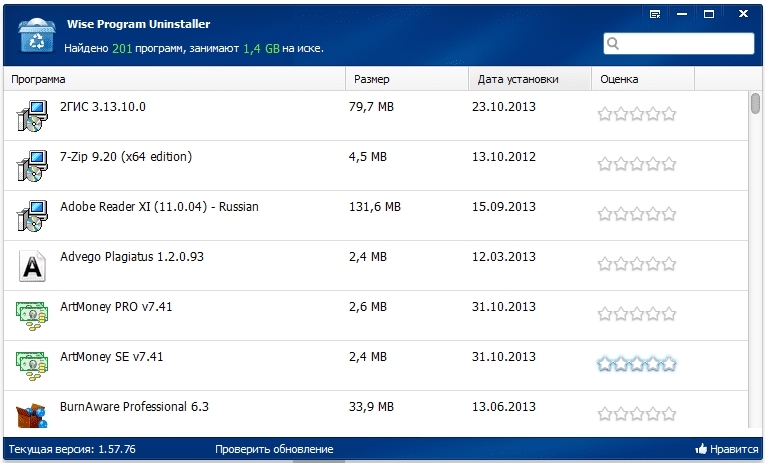This screenshot has width=765, height=463.
Task: Click Текущая версия: 1.57.76 status text
Action: point(72,449)
